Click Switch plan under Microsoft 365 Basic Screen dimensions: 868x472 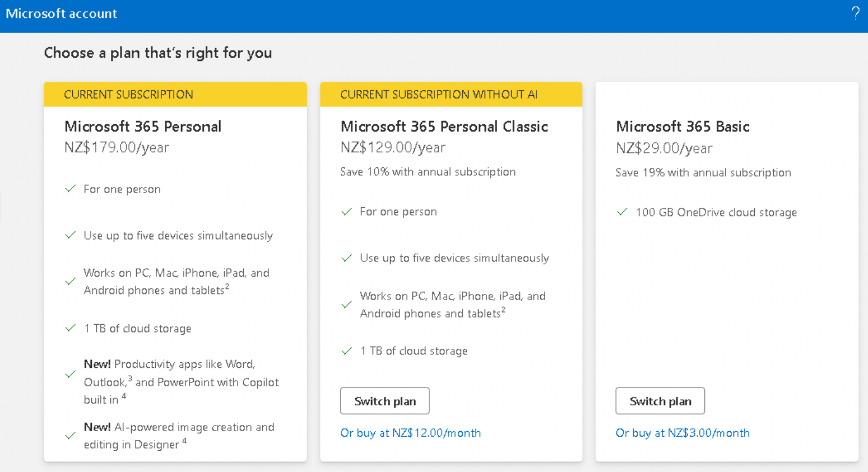pyautogui.click(x=660, y=401)
